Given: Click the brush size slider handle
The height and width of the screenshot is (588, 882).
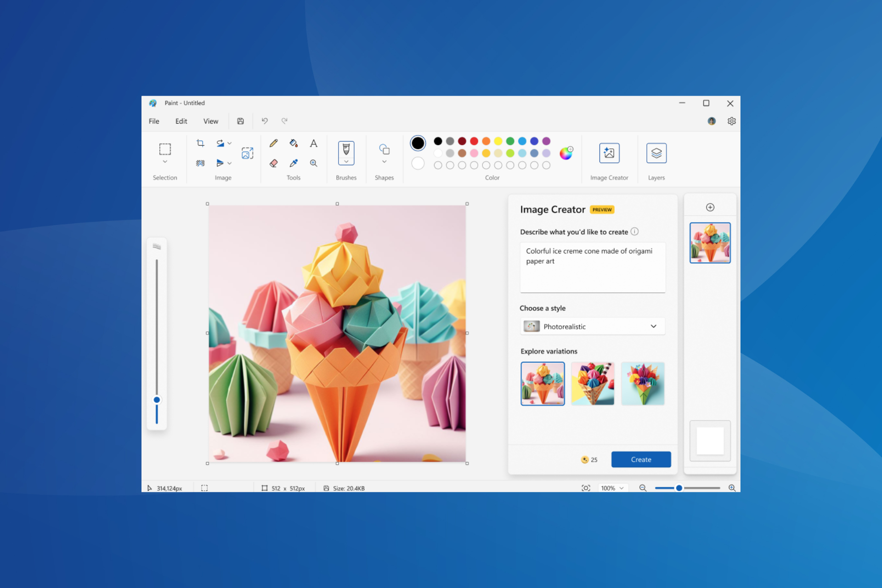Looking at the screenshot, I should tap(157, 400).
